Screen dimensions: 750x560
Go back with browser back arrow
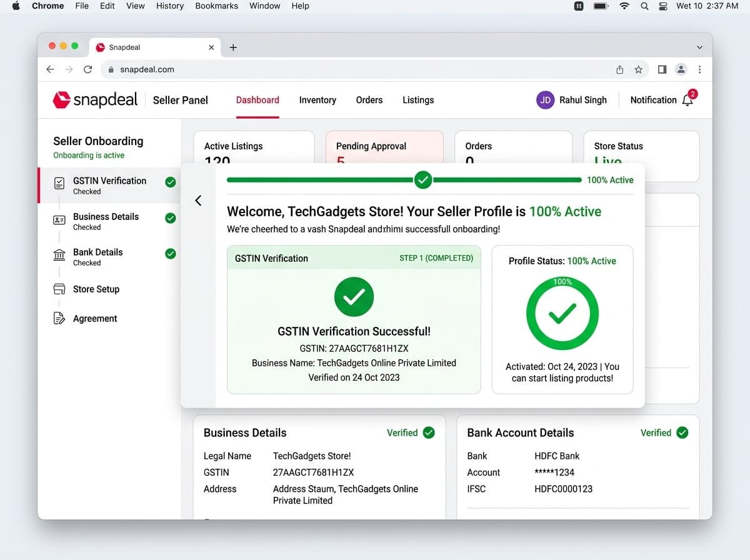click(x=51, y=69)
